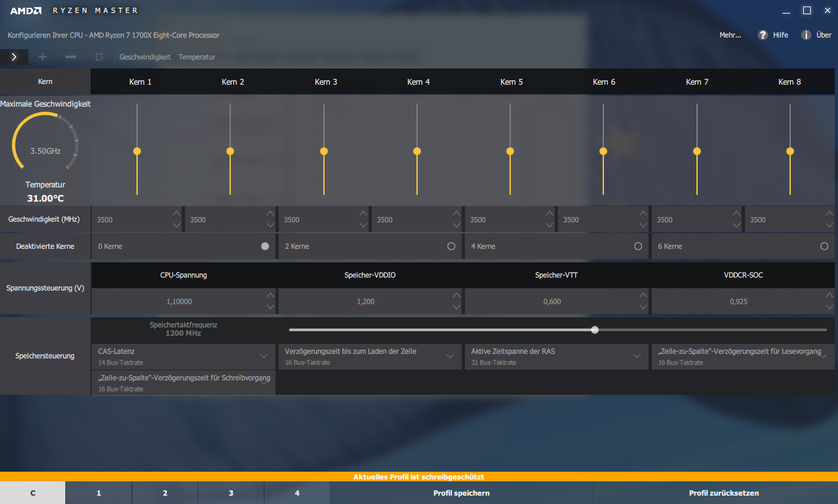Viewport: 838px width, 504px height.
Task: Decrease Kern 3 speed with down arrow
Action: (x=363, y=225)
